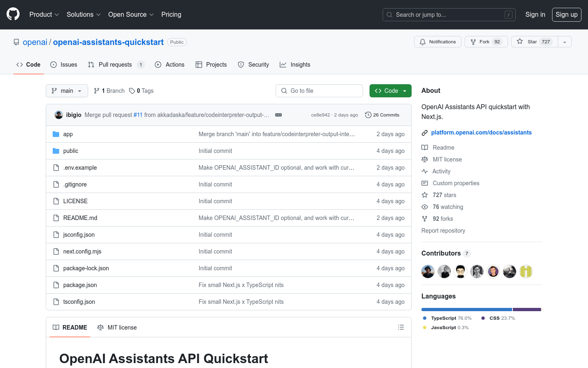
Task: Open the main branch selector dropdown
Action: pyautogui.click(x=67, y=91)
